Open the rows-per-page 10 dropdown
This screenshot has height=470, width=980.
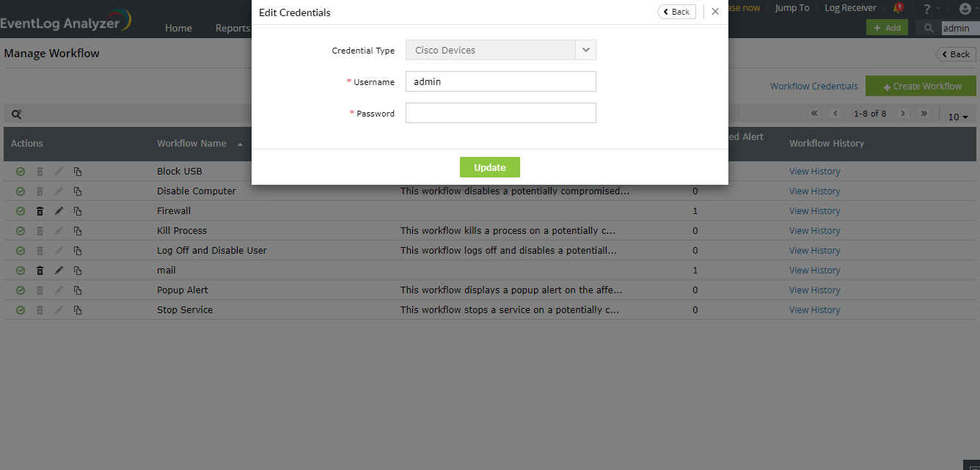pos(958,117)
